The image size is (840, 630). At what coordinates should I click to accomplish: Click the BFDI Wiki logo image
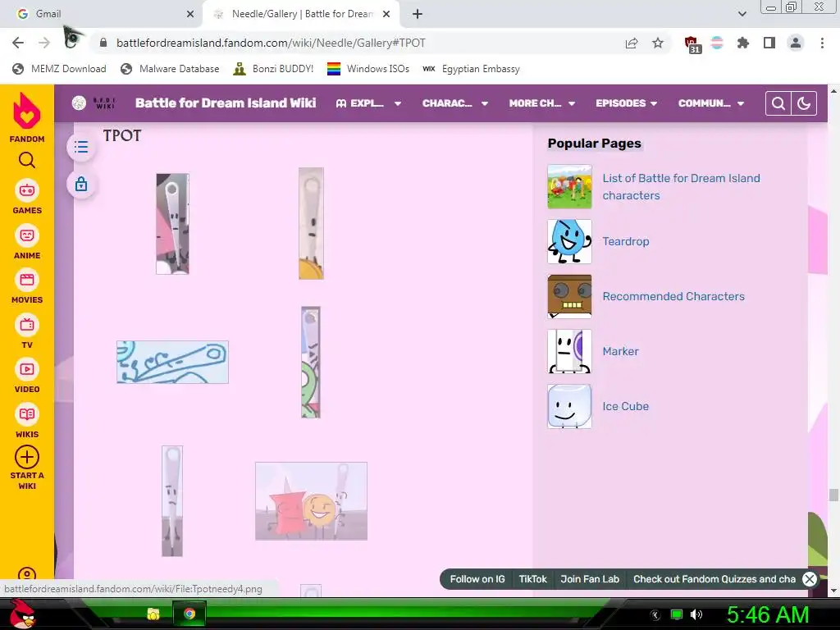(94, 103)
